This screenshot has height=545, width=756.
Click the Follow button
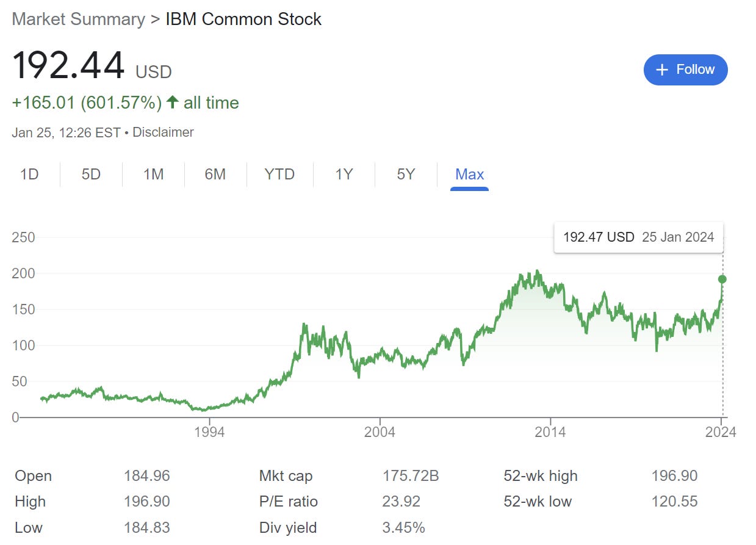(685, 70)
